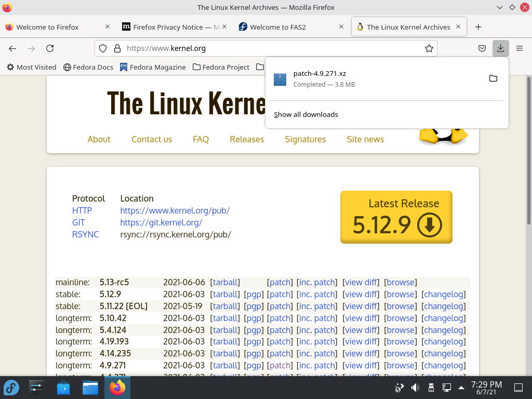
Task: Switch to Firefox Privacy Notice tab
Action: coord(175,27)
